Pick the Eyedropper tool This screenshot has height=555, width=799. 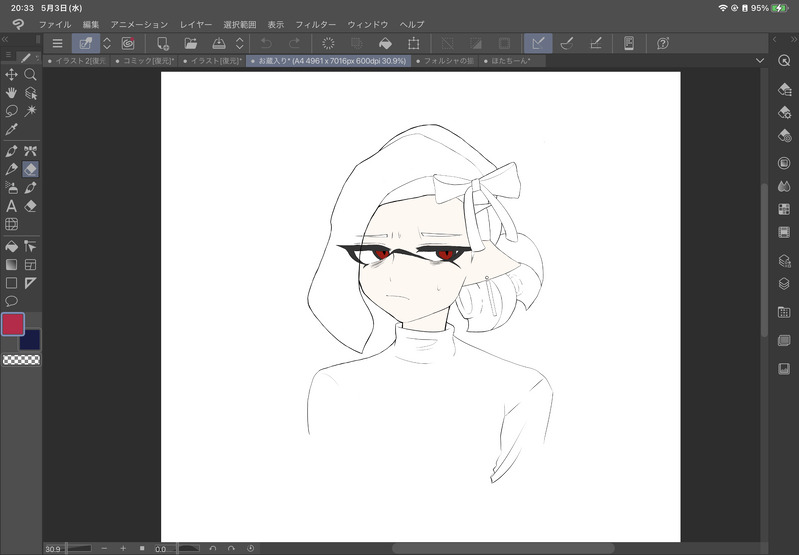point(12,129)
